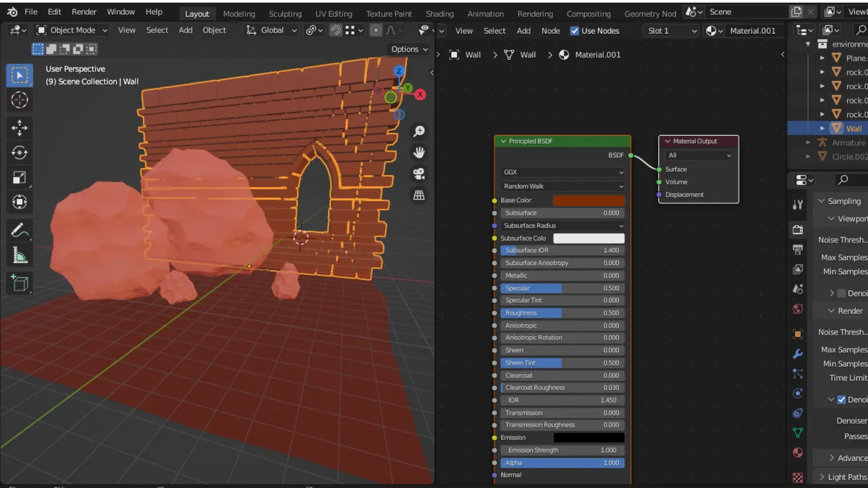Enable the Viewport Denoise checkbox
Viewport: 868px width, 488px height.
(x=842, y=293)
